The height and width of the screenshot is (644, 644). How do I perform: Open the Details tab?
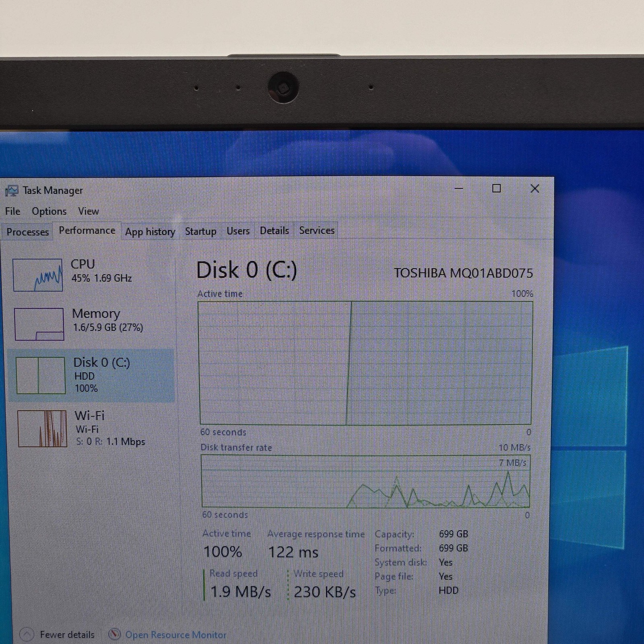tap(274, 231)
